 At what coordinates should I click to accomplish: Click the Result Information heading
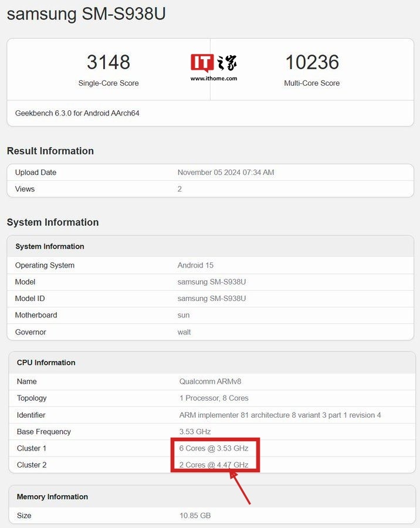click(50, 151)
